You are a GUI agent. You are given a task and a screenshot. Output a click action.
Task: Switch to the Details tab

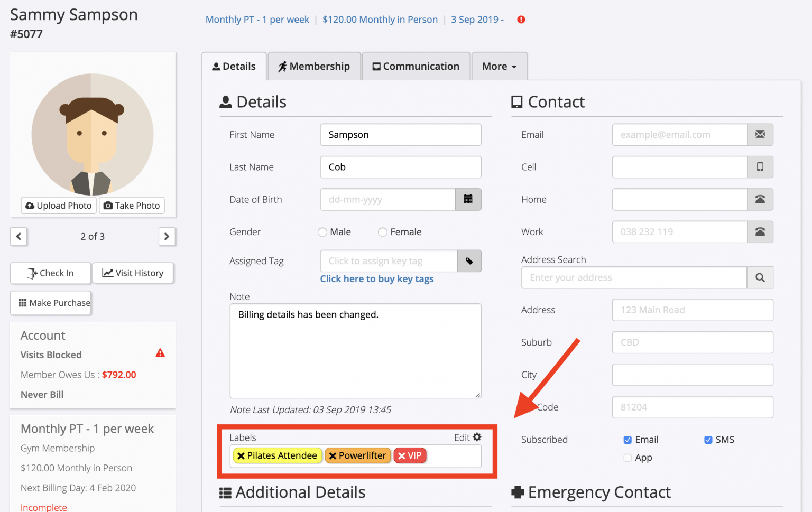click(234, 66)
